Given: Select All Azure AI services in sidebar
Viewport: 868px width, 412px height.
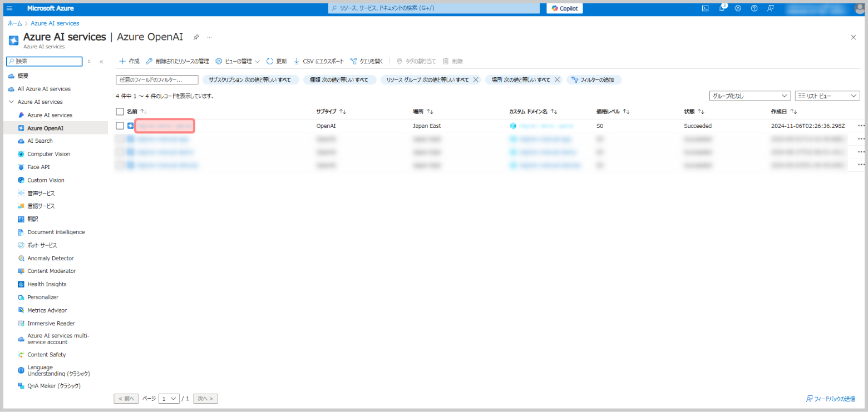Looking at the screenshot, I should tap(44, 89).
